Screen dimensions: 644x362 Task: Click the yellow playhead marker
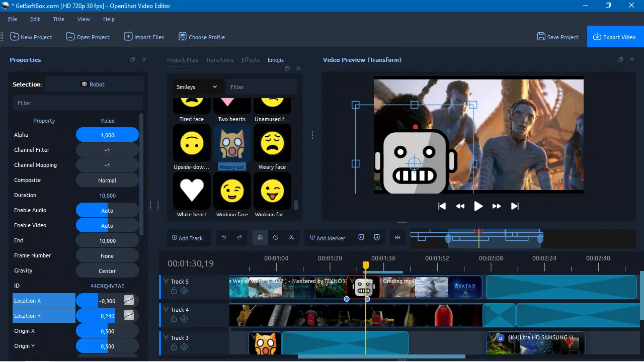[366, 265]
